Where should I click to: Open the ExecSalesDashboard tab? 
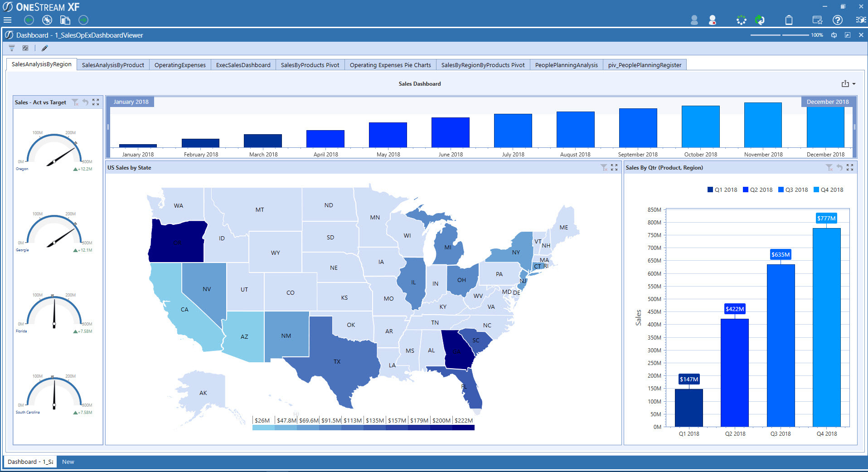(x=243, y=65)
